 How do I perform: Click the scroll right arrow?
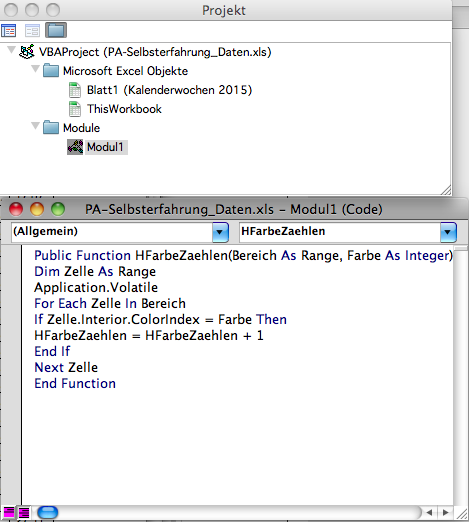tap(445, 512)
